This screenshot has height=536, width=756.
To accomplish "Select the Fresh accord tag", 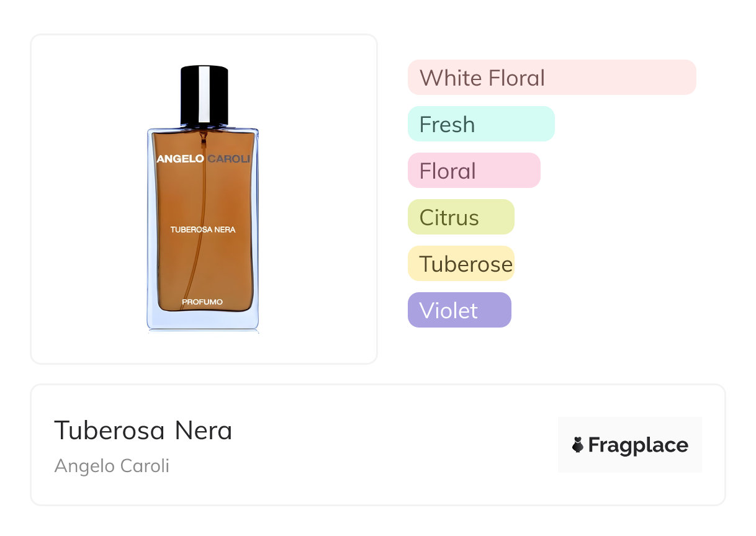I will [x=480, y=124].
